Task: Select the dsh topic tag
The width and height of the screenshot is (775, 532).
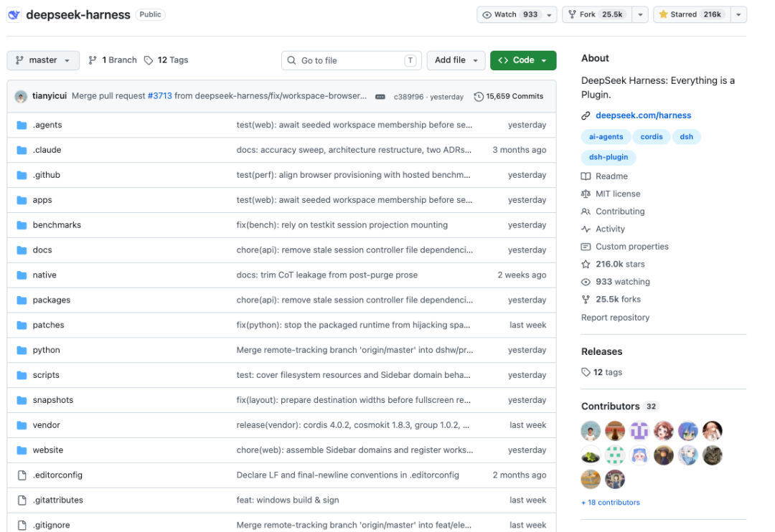Action: pos(686,137)
